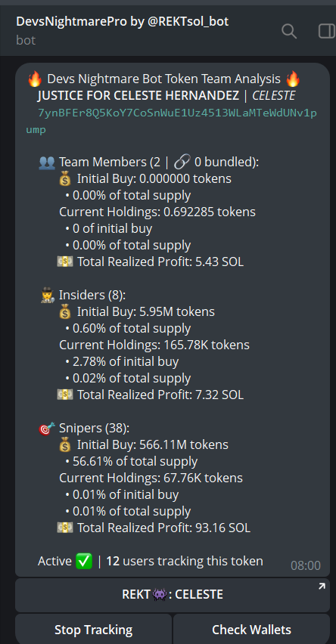Click the Stop Tracking button

pos(93,630)
